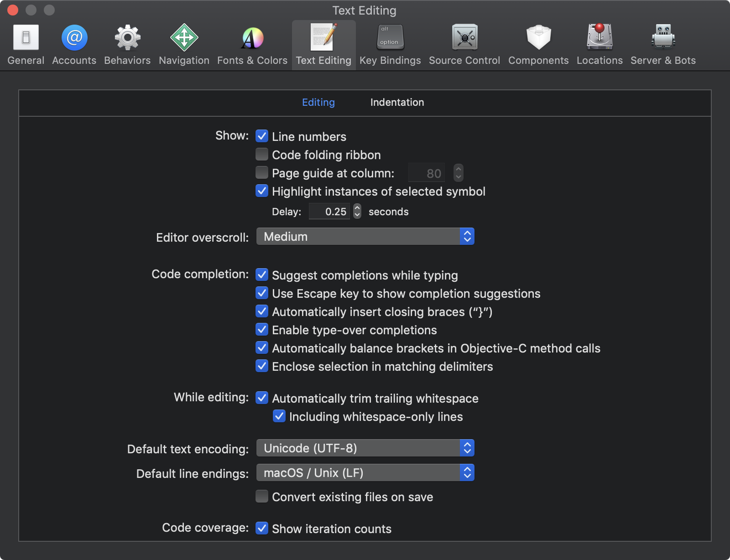
Task: Open the Accounts preferences pane
Action: (x=74, y=45)
